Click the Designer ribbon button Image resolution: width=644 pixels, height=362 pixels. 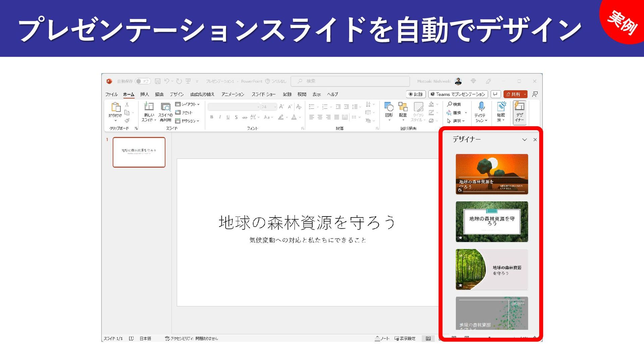coord(519,112)
